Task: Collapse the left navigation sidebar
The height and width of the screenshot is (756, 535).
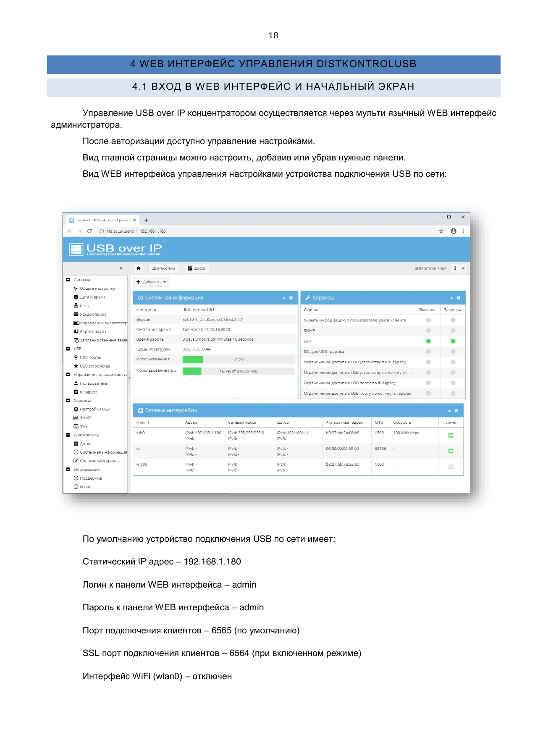Action: coord(121,268)
